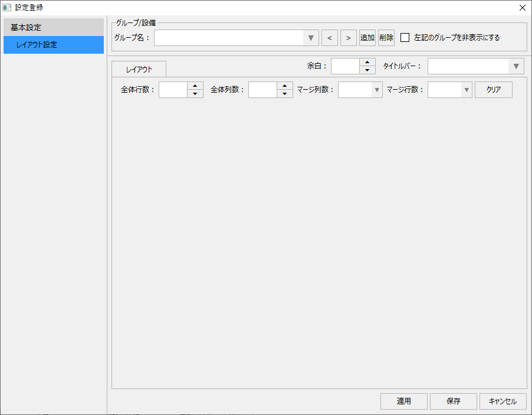The width and height of the screenshot is (532, 415).
Task: Open the グループ名 dropdown list
Action: point(311,37)
